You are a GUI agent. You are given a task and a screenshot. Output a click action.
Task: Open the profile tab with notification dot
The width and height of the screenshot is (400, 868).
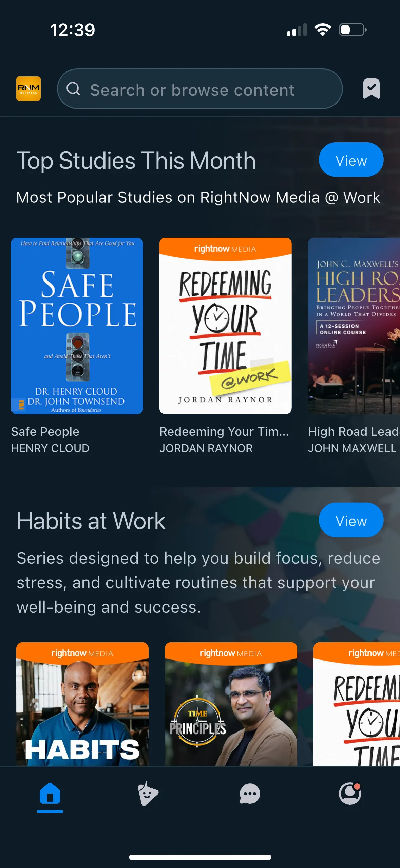pyautogui.click(x=350, y=794)
